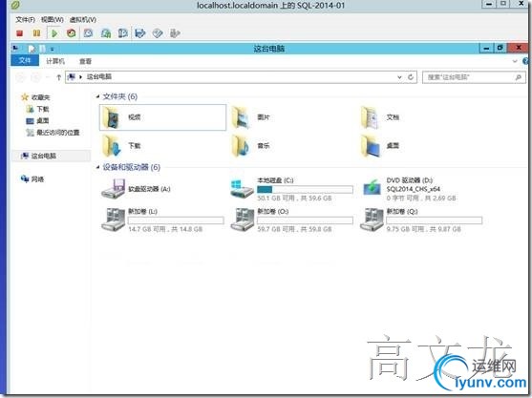This screenshot has height=398, width=532.
Task: Click the red stop (power off) toolbar icon
Action: pyautogui.click(x=20, y=33)
